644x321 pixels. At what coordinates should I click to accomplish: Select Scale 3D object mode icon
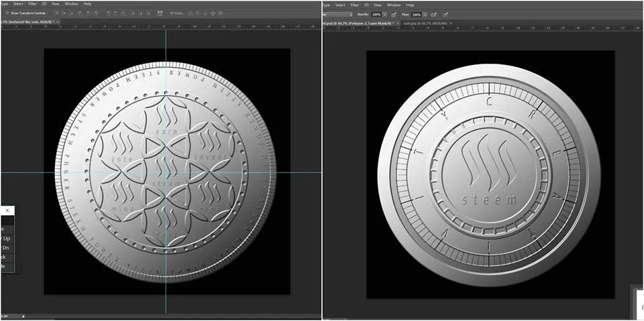coord(220,13)
